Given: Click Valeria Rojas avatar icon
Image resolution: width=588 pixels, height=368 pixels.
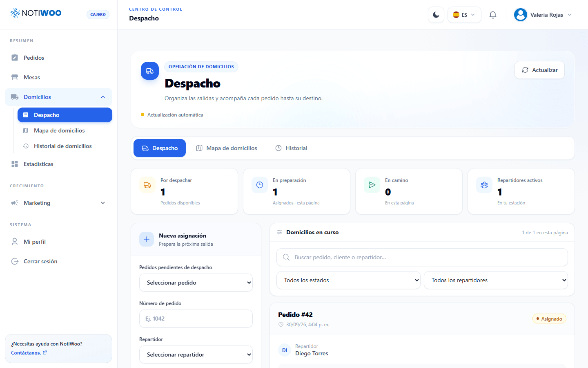Looking at the screenshot, I should tap(521, 15).
